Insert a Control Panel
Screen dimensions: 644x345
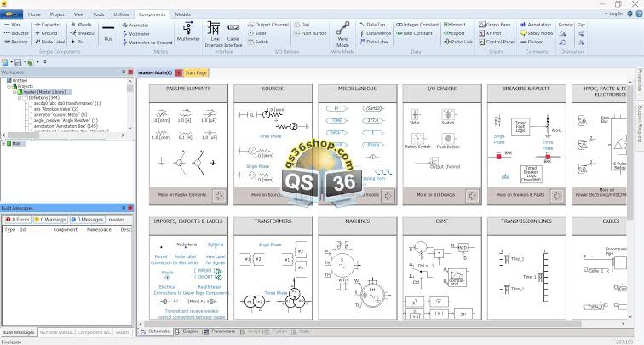497,42
